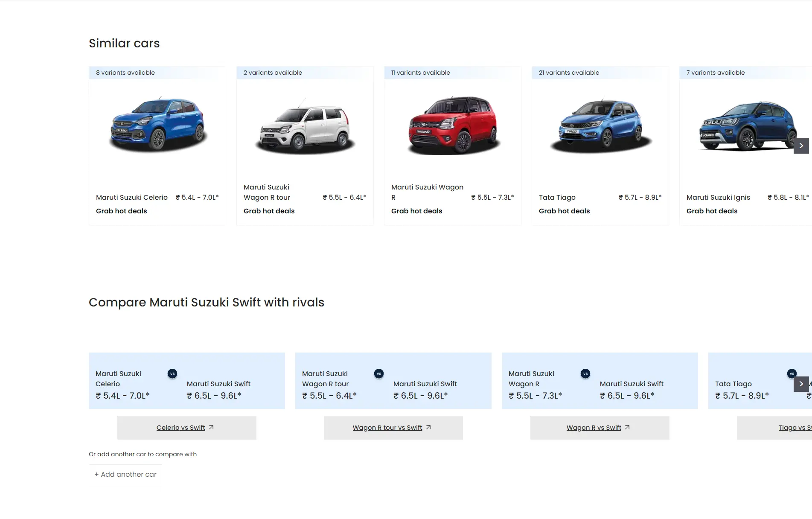Screen dimensions: 812x519
Task: Click the VS badge on Tata Tiago comparison card
Action: click(792, 373)
